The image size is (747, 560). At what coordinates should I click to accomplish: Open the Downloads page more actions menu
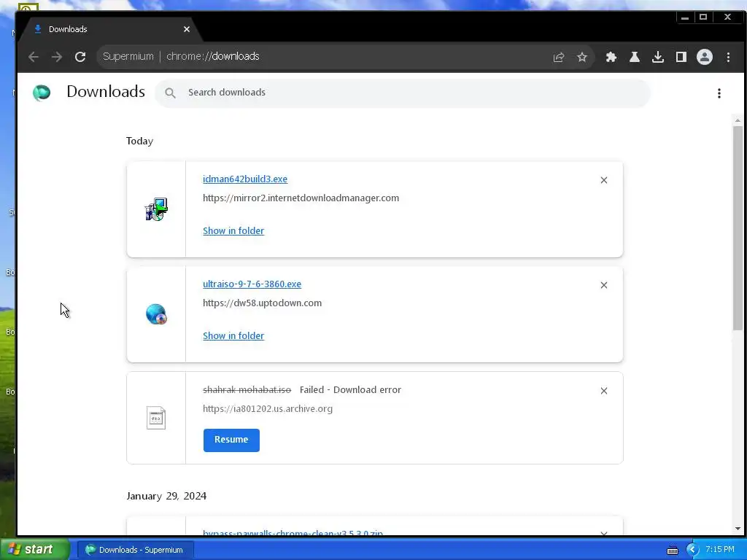click(x=719, y=93)
